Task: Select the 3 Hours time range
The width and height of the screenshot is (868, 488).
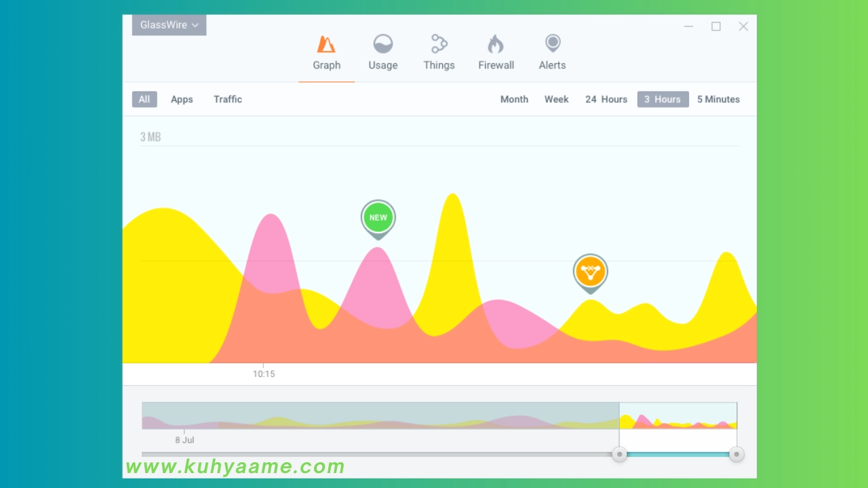Action: coord(663,99)
